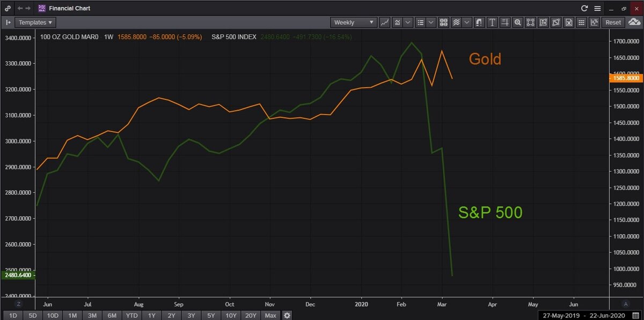This screenshot has height=320, width=644.
Task: Open the Weekly interval dropdown
Action: (353, 22)
